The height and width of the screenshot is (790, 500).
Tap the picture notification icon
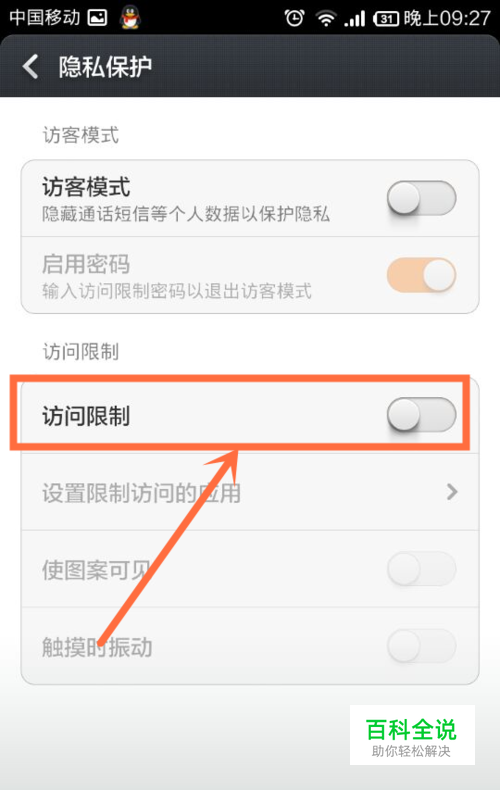click(97, 19)
